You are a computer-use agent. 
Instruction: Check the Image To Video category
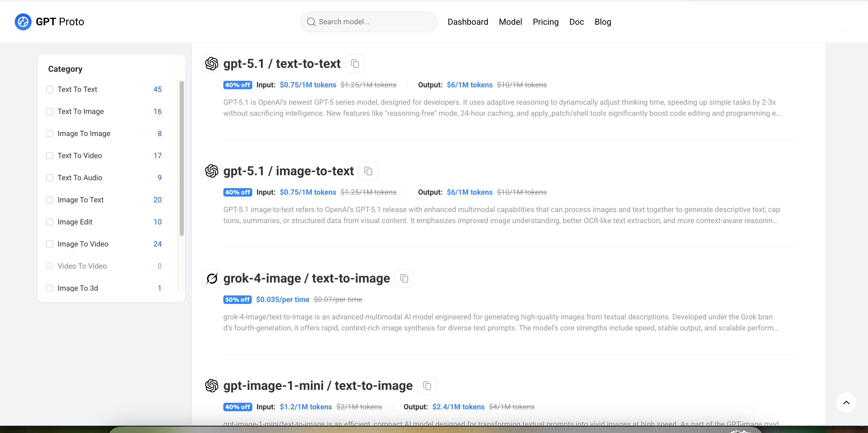(49, 244)
